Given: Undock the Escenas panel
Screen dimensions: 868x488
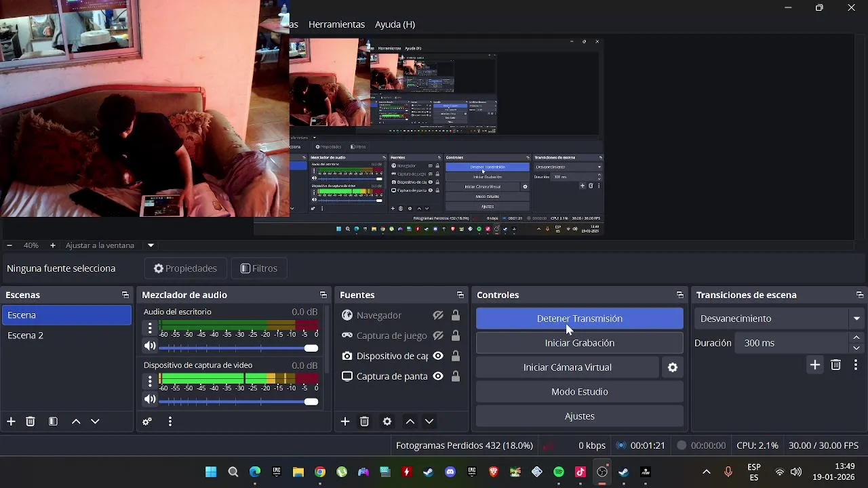Looking at the screenshot, I should tap(125, 295).
